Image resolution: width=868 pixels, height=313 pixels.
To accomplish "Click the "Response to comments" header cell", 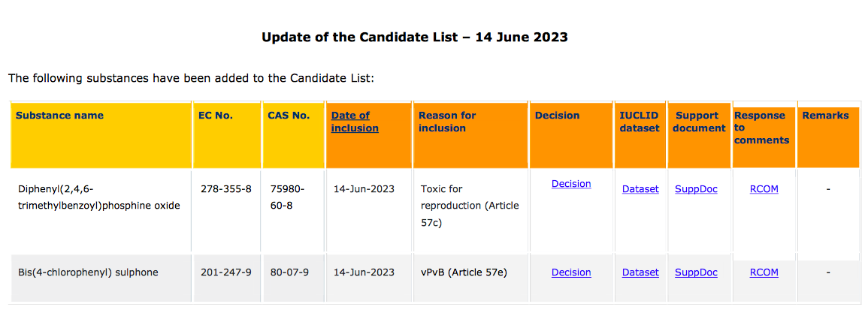I will (x=761, y=128).
